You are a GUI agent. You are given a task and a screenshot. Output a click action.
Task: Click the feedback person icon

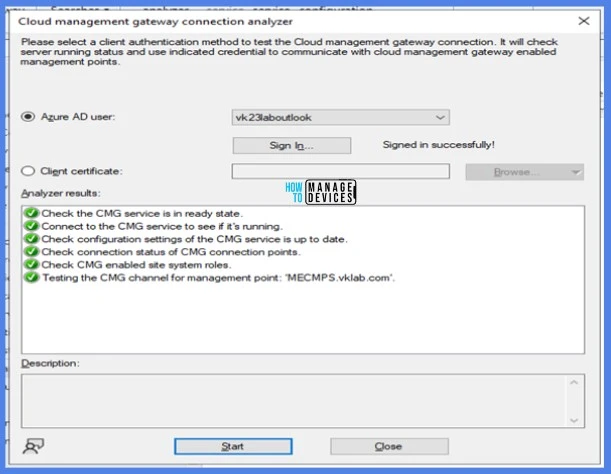(x=33, y=446)
